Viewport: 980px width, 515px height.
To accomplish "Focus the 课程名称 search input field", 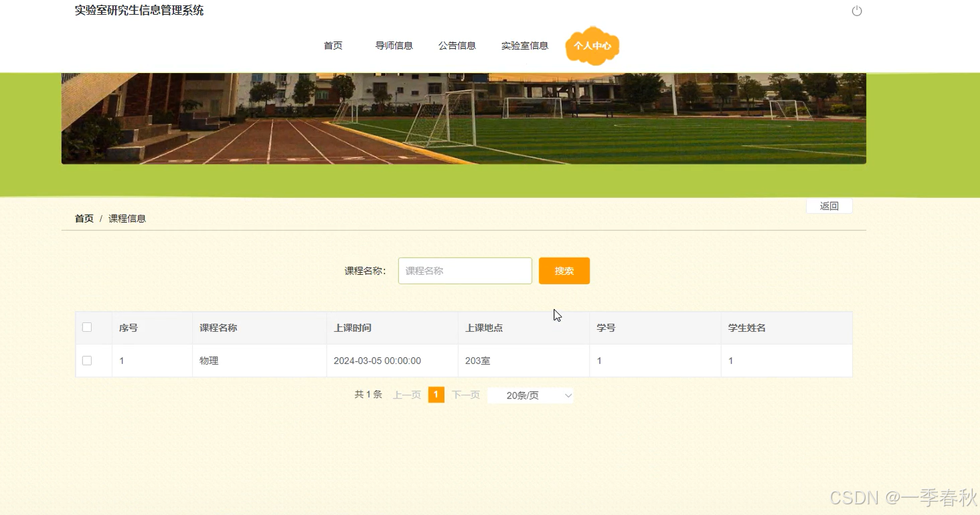I will (x=465, y=271).
